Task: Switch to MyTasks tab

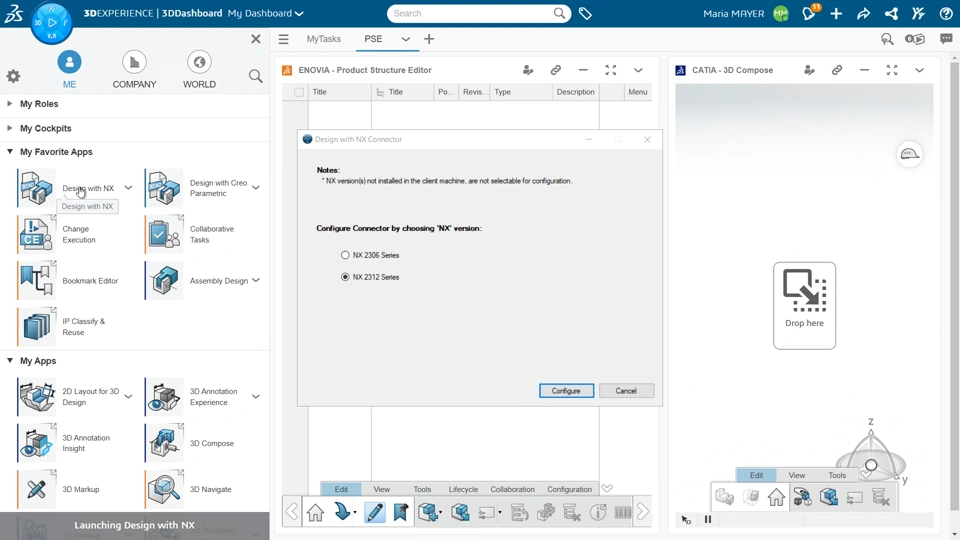Action: click(x=324, y=39)
